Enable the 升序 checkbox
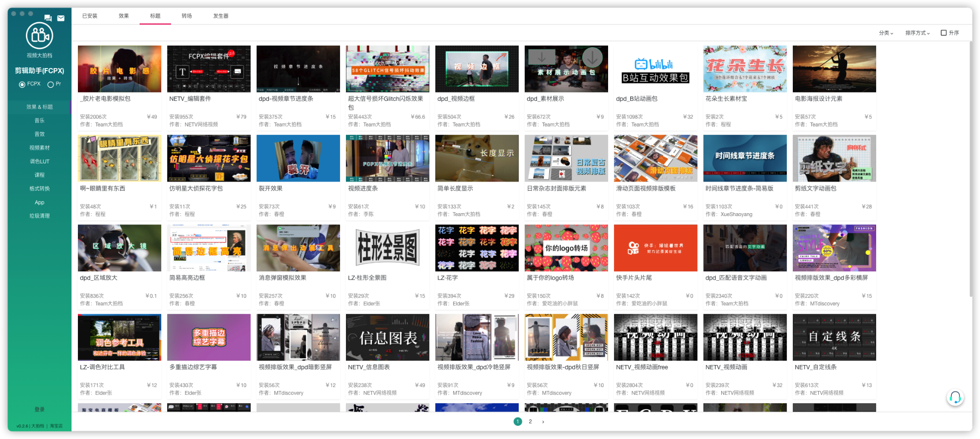 (944, 33)
